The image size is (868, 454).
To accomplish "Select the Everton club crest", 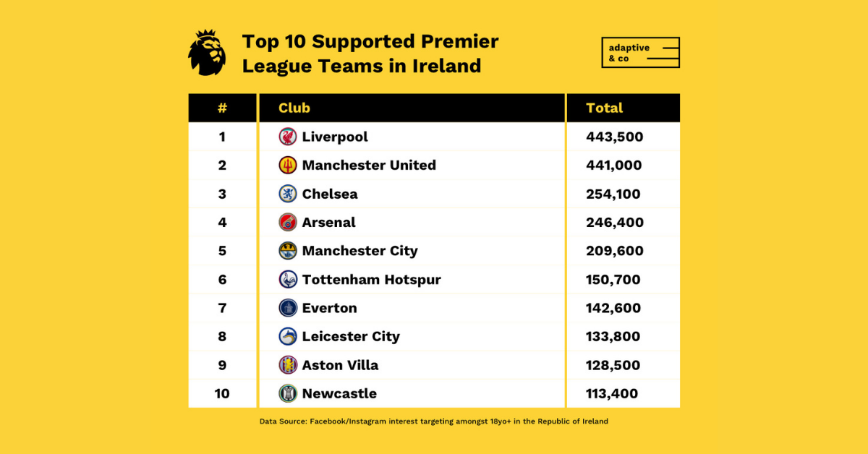I will (288, 308).
